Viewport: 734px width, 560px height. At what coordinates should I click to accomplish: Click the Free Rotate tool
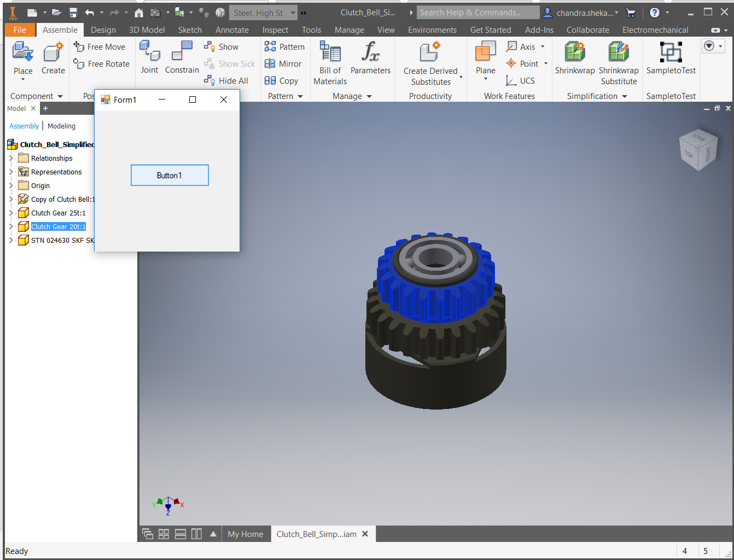click(x=102, y=64)
